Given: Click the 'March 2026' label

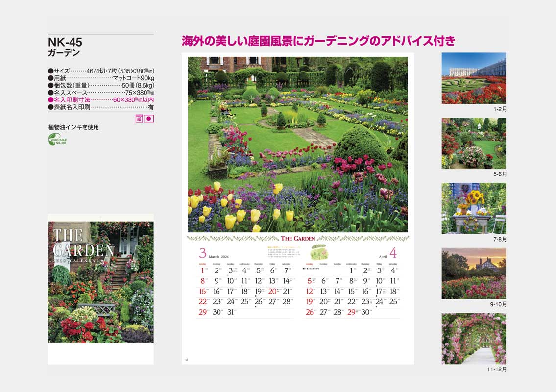Looking at the screenshot, I should 219,256.
